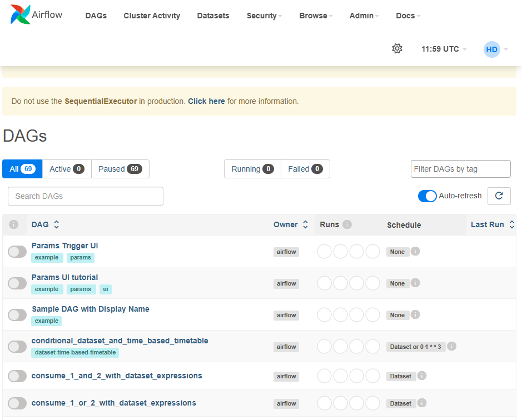Screen dimensions: 522x420
Task: Click first run status circle for Sample DAG with Display Name
Action: (x=324, y=314)
